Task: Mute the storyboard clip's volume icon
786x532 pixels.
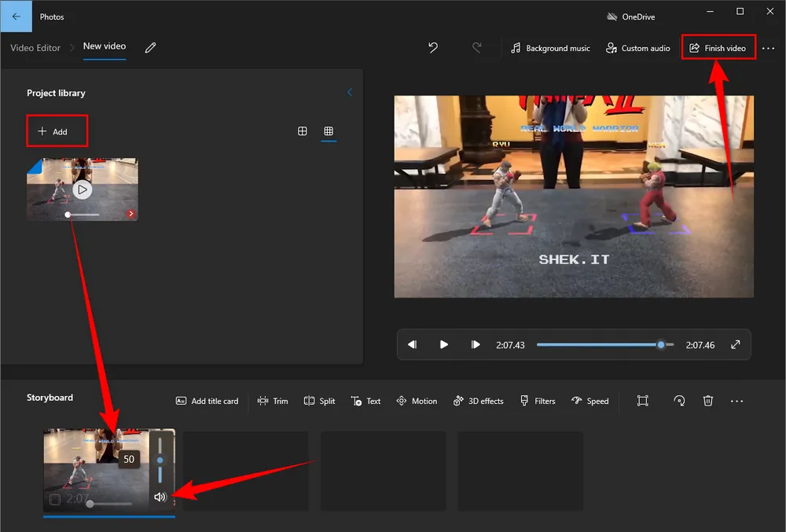Action: pos(160,497)
